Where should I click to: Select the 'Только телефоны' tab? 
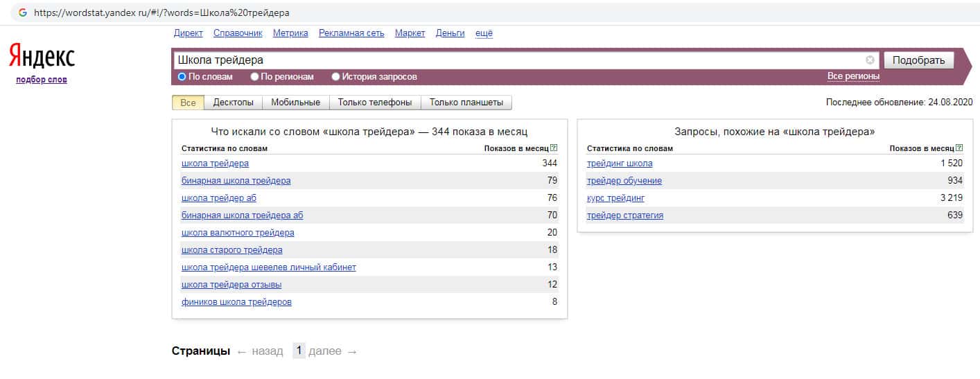click(x=374, y=103)
